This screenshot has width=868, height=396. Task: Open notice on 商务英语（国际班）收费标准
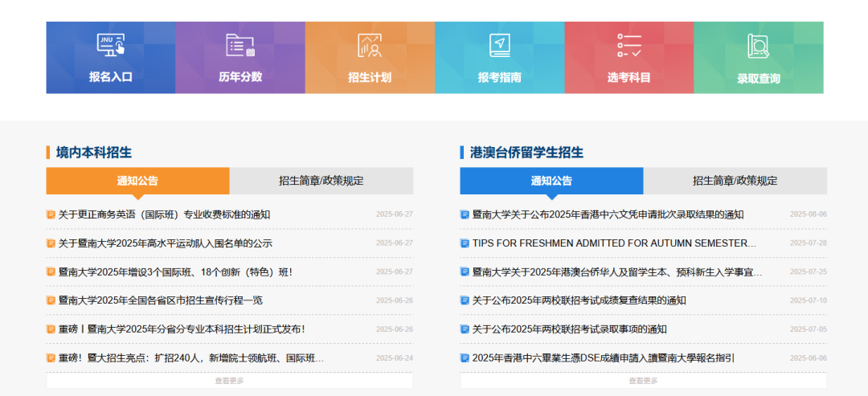[x=164, y=214]
